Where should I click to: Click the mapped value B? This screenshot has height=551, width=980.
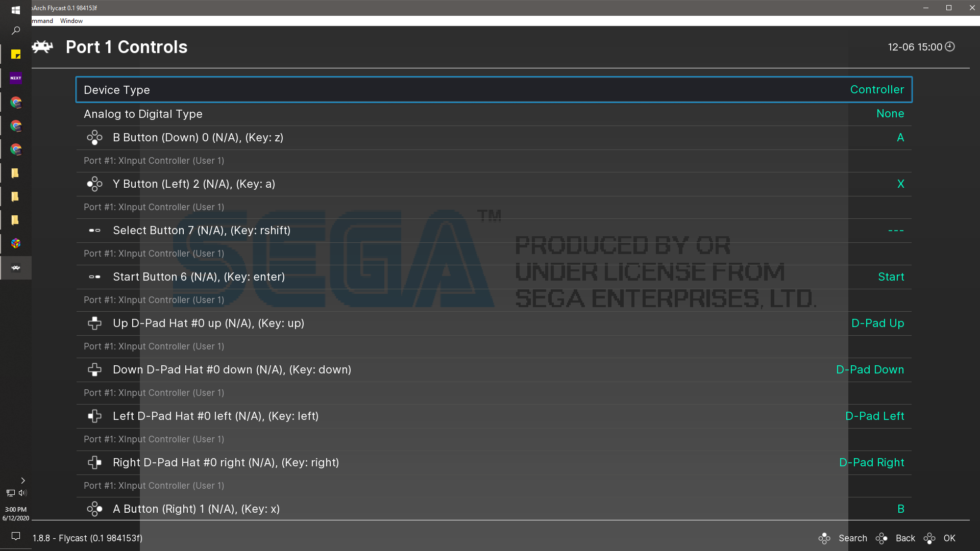point(901,509)
